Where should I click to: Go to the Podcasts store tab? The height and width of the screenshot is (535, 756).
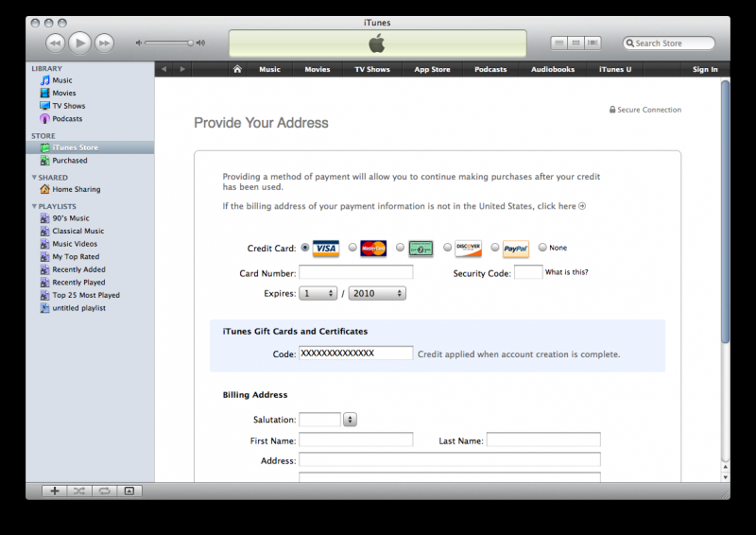click(x=490, y=69)
